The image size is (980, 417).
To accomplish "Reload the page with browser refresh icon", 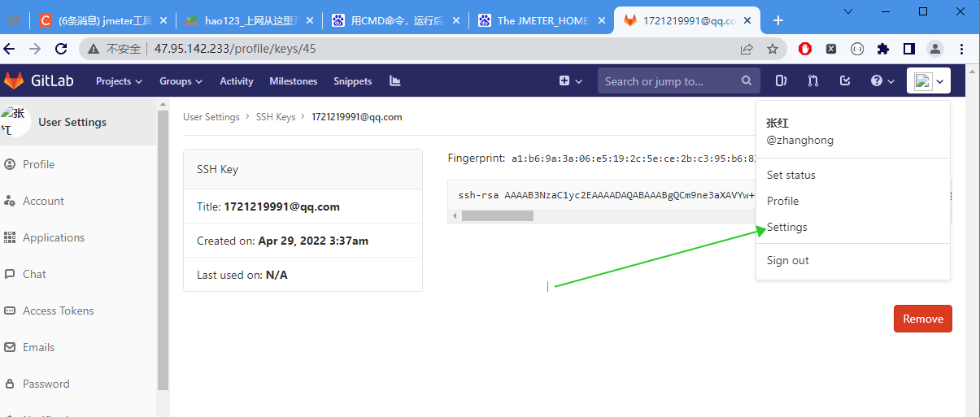I will point(61,49).
